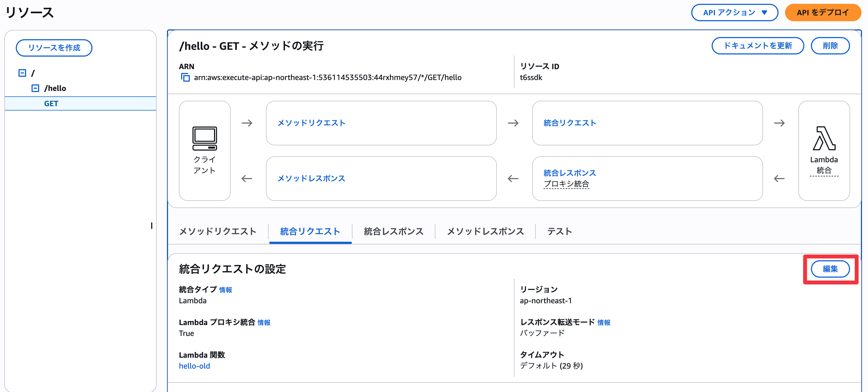Click リソースを作成 button
Image resolution: width=868 pixels, height=392 pixels.
pos(54,48)
